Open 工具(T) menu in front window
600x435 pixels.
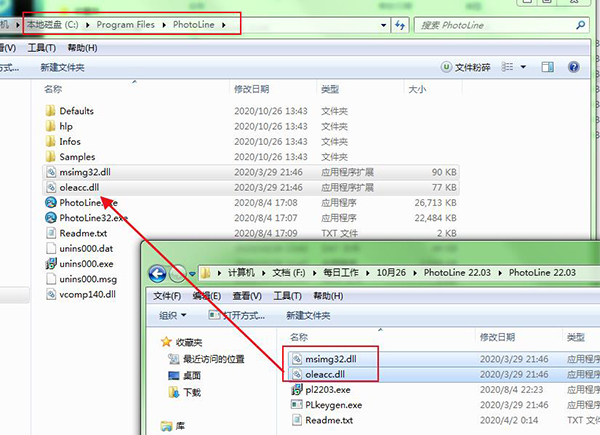(x=287, y=296)
